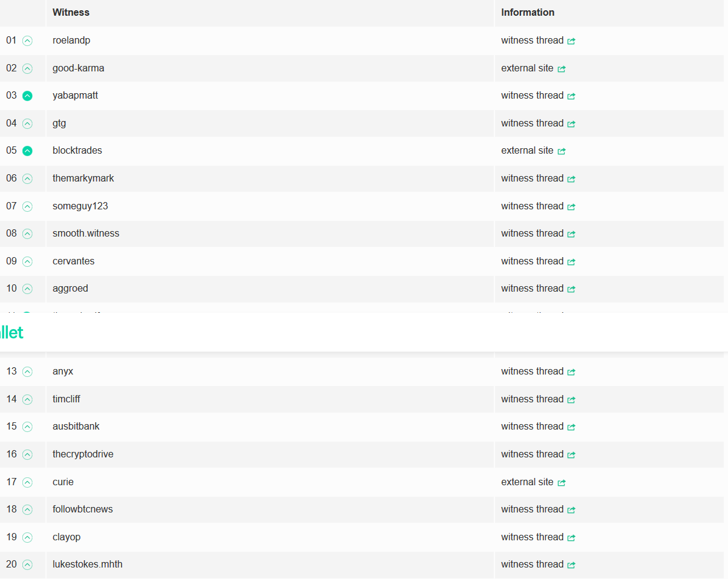Viewport: 728px width, 579px height.
Task: Vote for lukestokes.mhth with arrow icon
Action: pos(27,564)
